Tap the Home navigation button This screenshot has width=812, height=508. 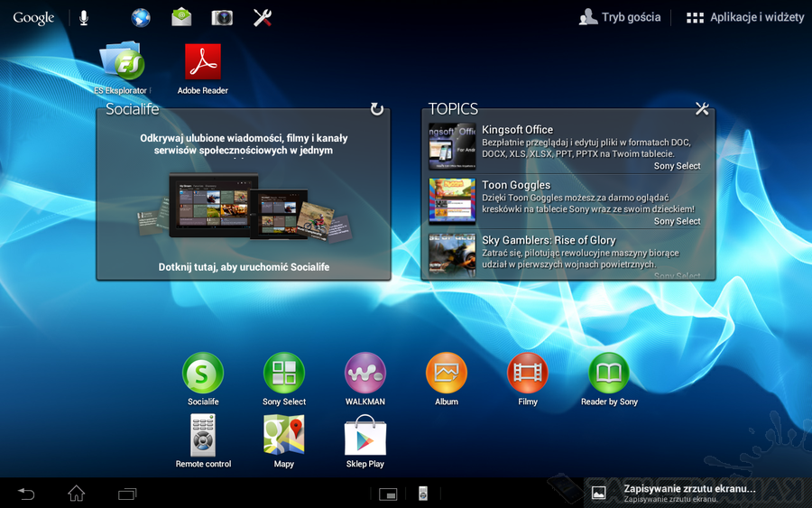click(x=76, y=494)
